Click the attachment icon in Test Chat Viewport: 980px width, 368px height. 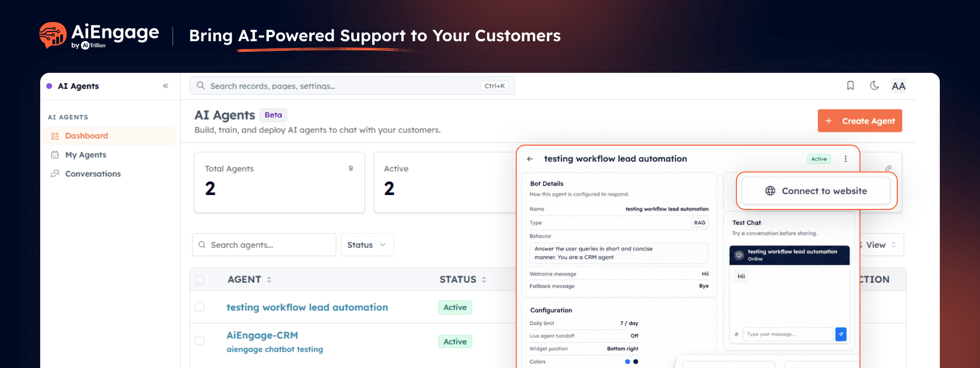(736, 334)
